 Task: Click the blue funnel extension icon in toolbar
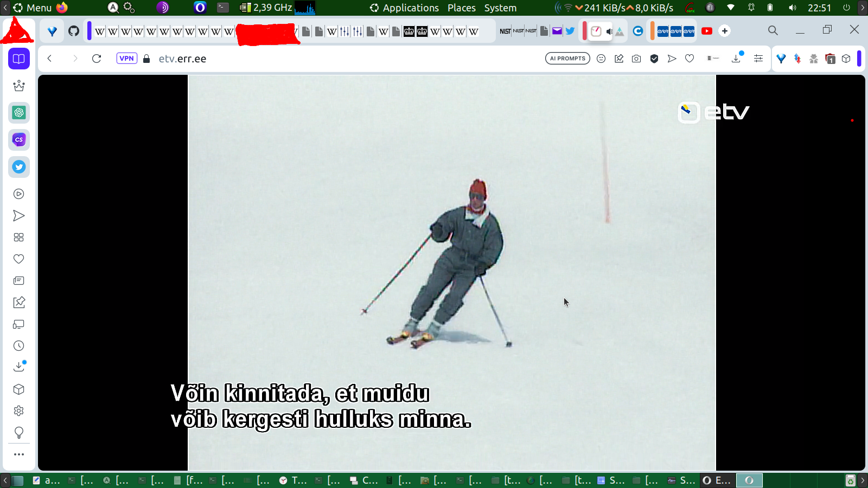tap(781, 59)
